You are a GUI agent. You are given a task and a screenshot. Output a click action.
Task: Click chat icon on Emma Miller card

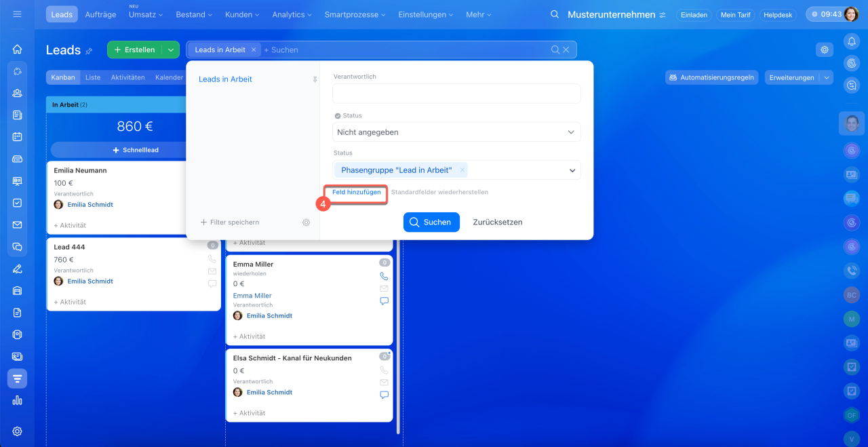coord(384,300)
